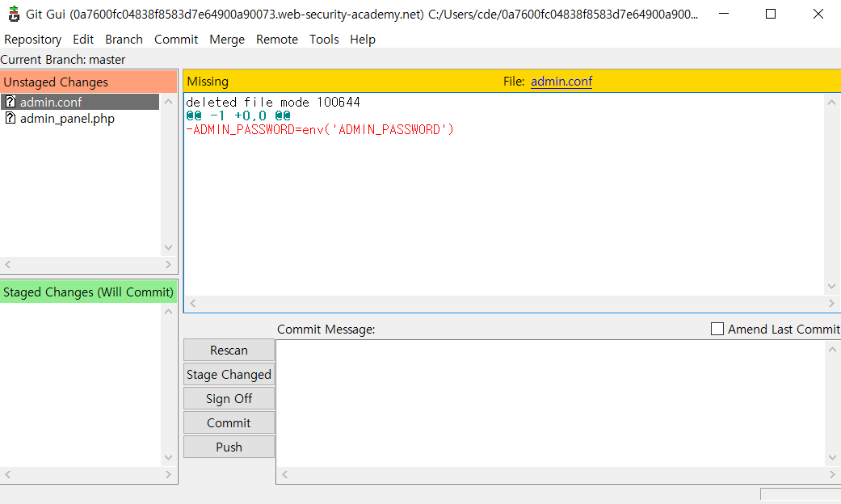Click the '@@ -1 +0,0 @@' hunk header

pyautogui.click(x=238, y=115)
